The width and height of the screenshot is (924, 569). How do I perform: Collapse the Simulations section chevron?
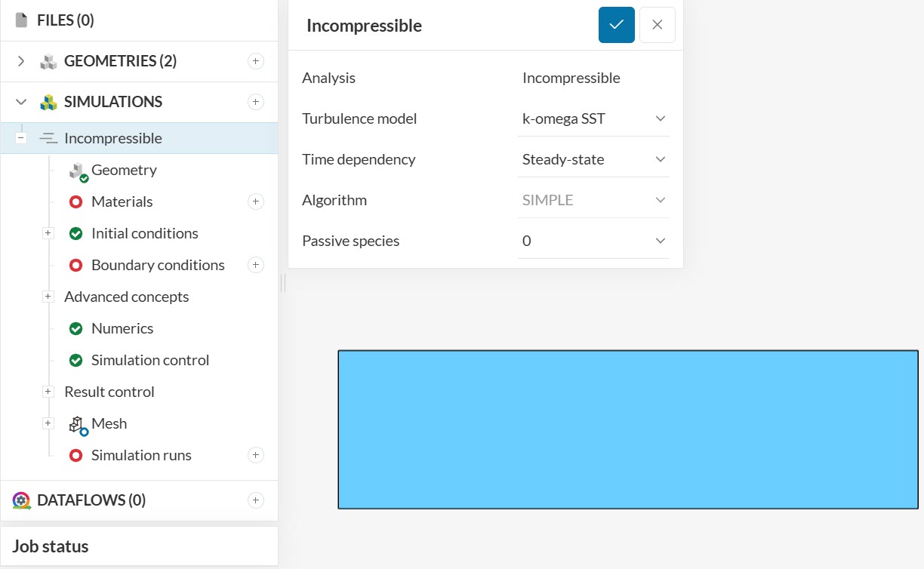click(21, 102)
